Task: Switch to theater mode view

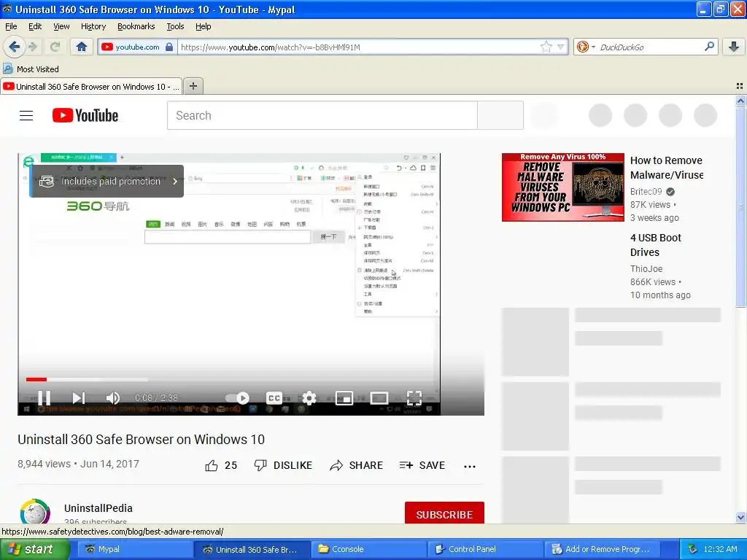Action: [x=379, y=397]
